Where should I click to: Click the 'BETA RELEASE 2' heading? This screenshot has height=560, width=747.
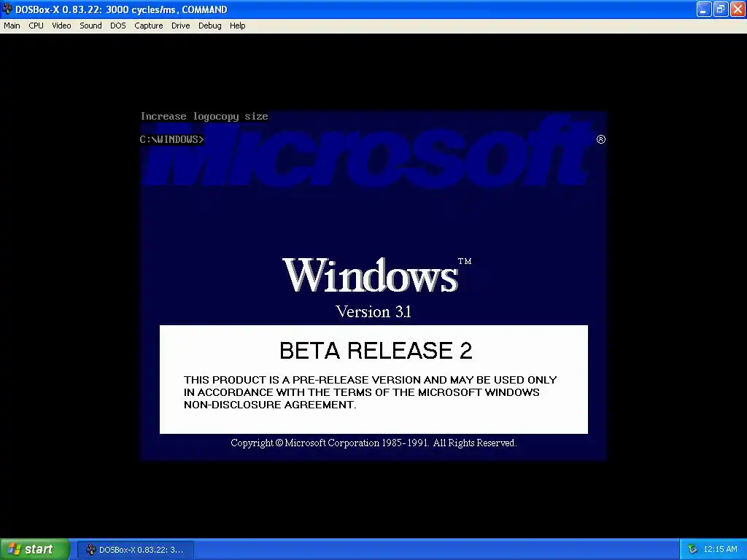376,351
